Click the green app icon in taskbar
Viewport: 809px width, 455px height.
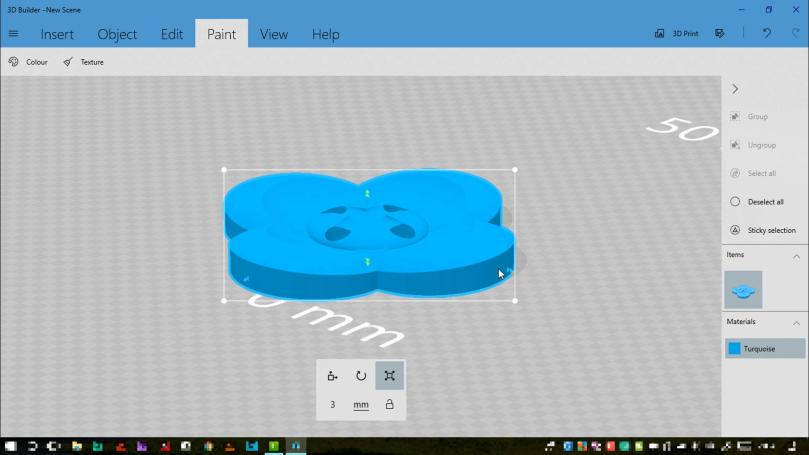pyautogui.click(x=274, y=446)
